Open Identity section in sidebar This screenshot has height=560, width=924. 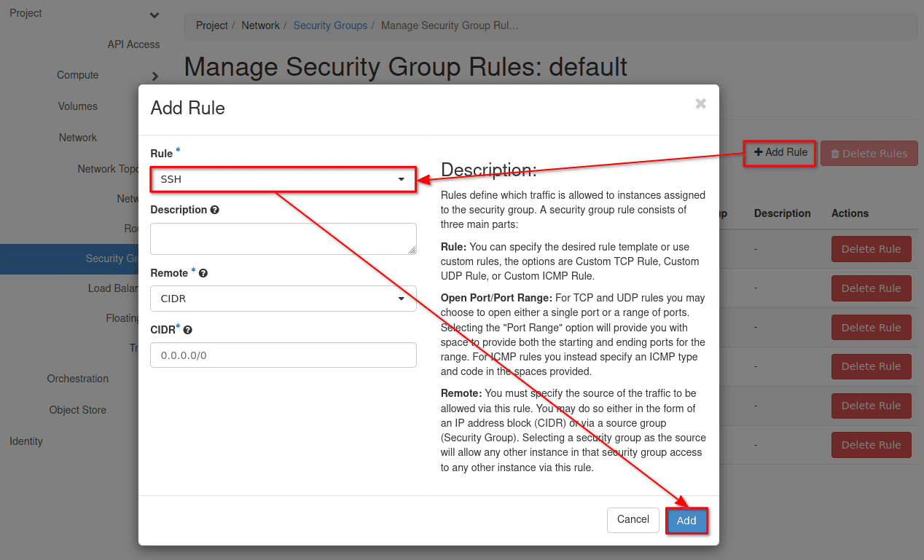click(26, 441)
